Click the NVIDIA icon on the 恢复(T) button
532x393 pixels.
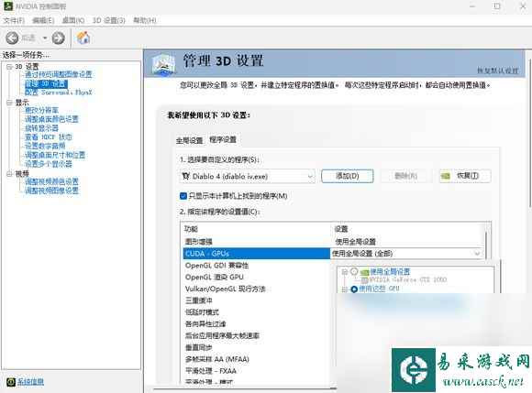click(x=445, y=176)
